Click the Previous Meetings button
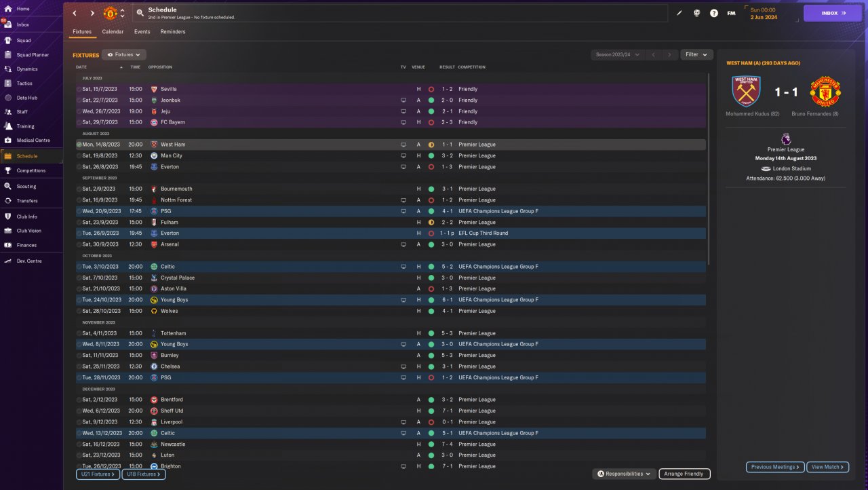The height and width of the screenshot is (490, 868). pyautogui.click(x=775, y=467)
